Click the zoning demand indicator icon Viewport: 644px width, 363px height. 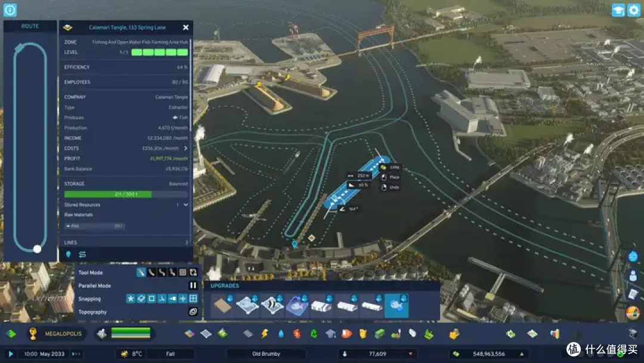click(101, 333)
